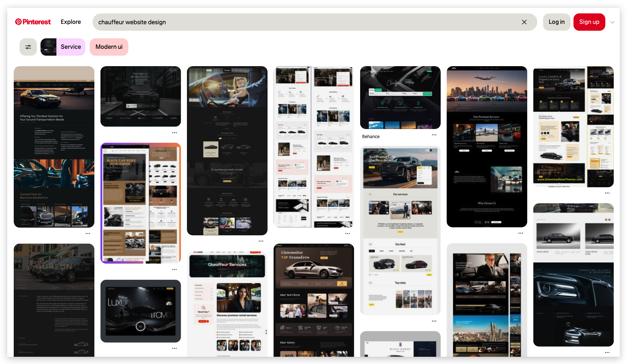Open the Luxury, Comfort & Elegance in Every Ride pin
The width and height of the screenshot is (627, 364).
(x=573, y=127)
